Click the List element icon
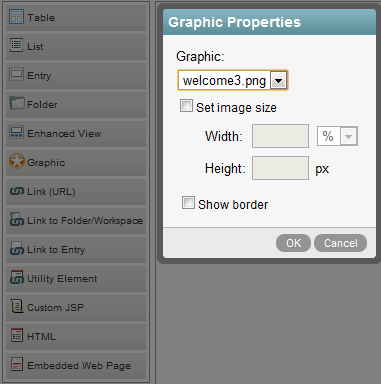Viewport: 381px width, 384px height. [16, 45]
